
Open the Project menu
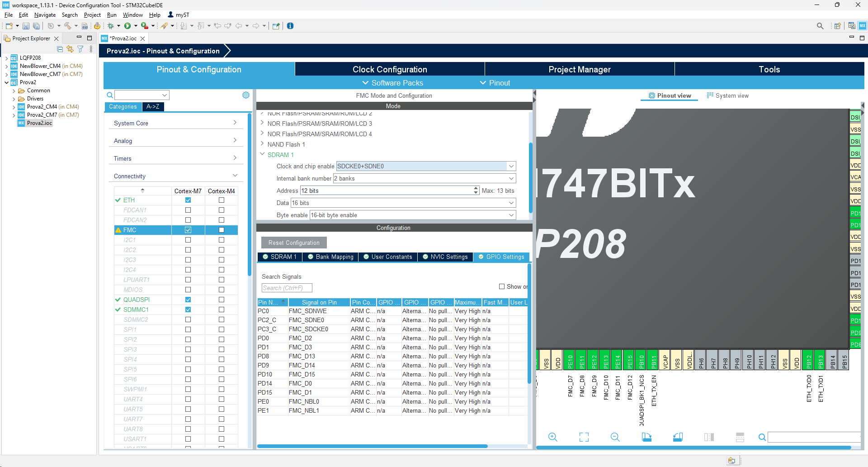(x=92, y=14)
